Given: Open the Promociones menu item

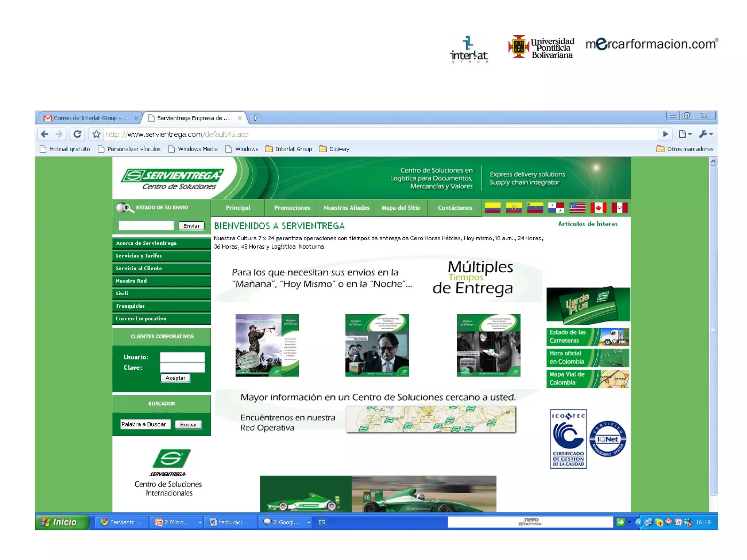Looking at the screenshot, I should tap(292, 208).
